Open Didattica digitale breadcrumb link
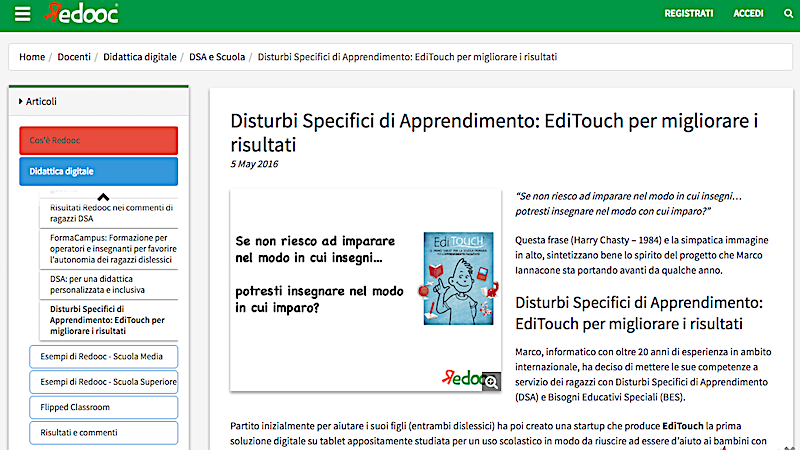The width and height of the screenshot is (800, 450). point(140,57)
